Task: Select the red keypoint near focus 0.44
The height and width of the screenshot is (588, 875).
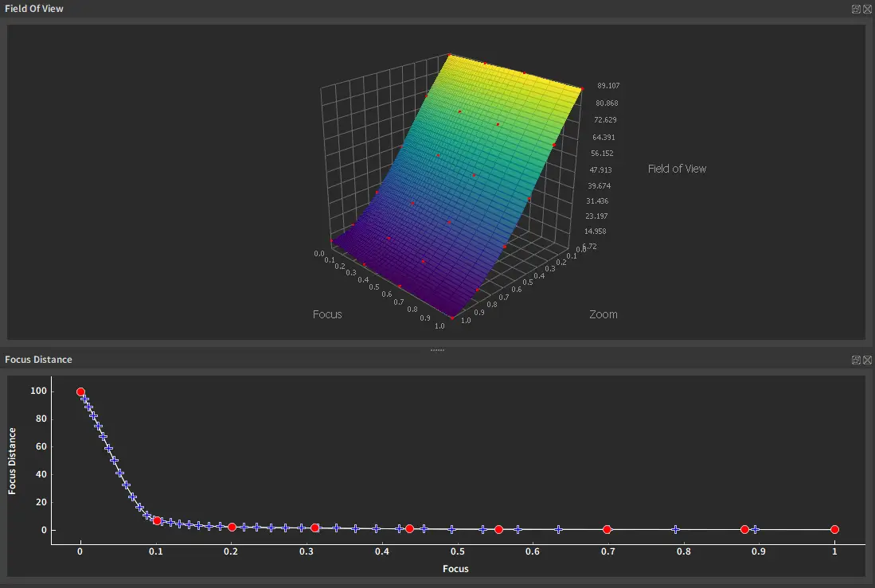Action: pyautogui.click(x=409, y=528)
